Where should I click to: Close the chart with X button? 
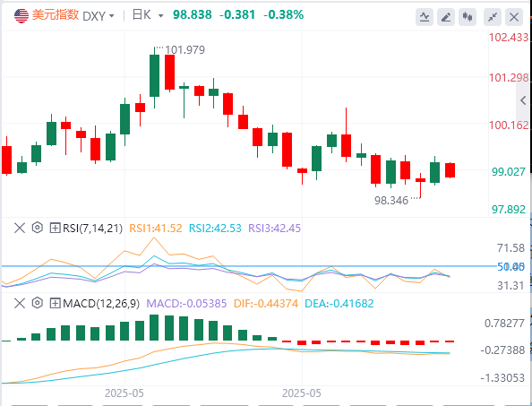514,17
